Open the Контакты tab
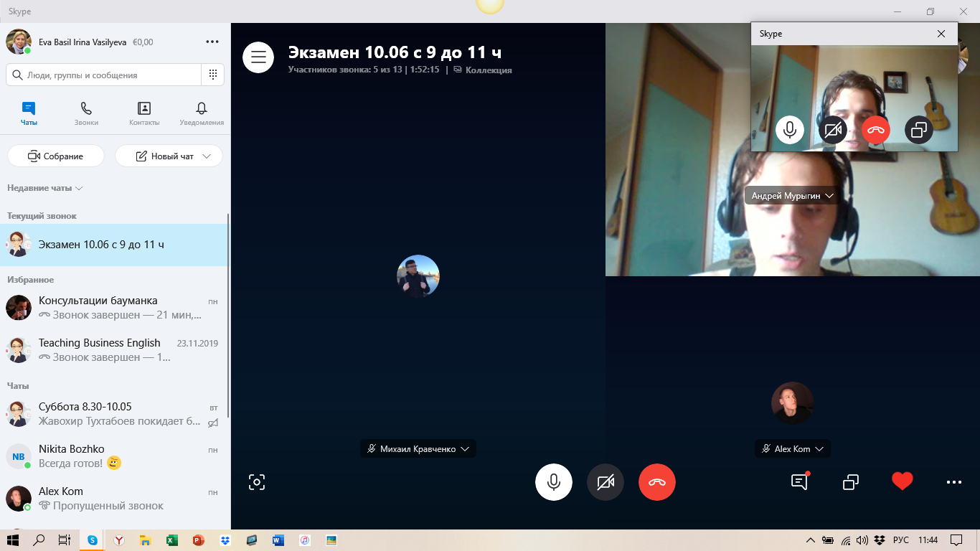The width and height of the screenshot is (980, 551). pyautogui.click(x=144, y=113)
